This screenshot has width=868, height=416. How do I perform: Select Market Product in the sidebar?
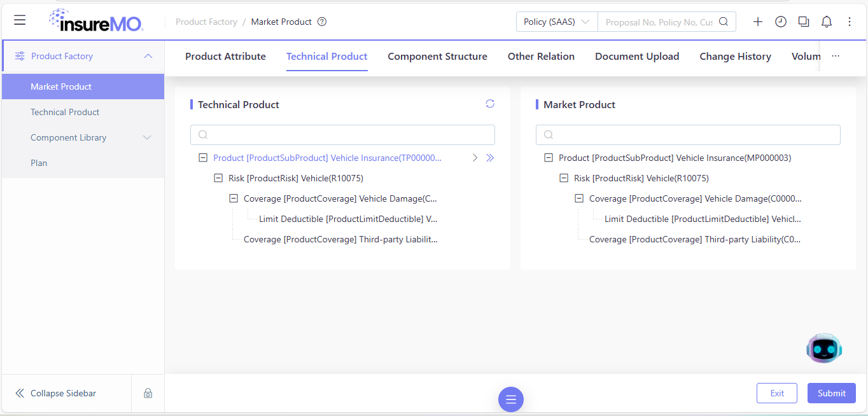pos(83,87)
